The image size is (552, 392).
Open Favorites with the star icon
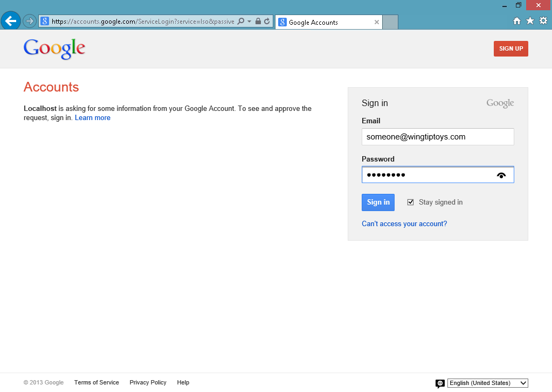530,20
